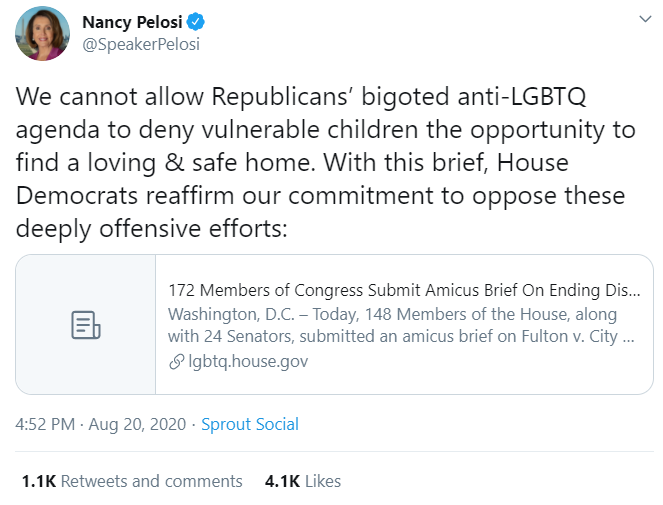The height and width of the screenshot is (505, 663).
Task: Open the "172 Members of Congress" card headline
Action: click(404, 291)
